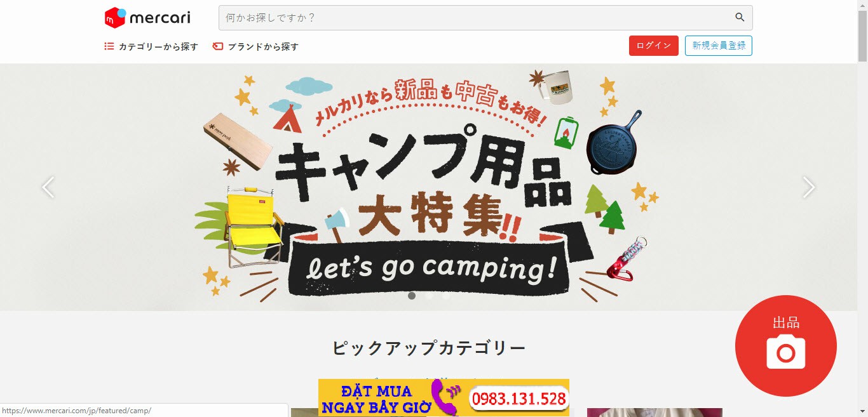Click the Mercari logo icon

point(116,18)
